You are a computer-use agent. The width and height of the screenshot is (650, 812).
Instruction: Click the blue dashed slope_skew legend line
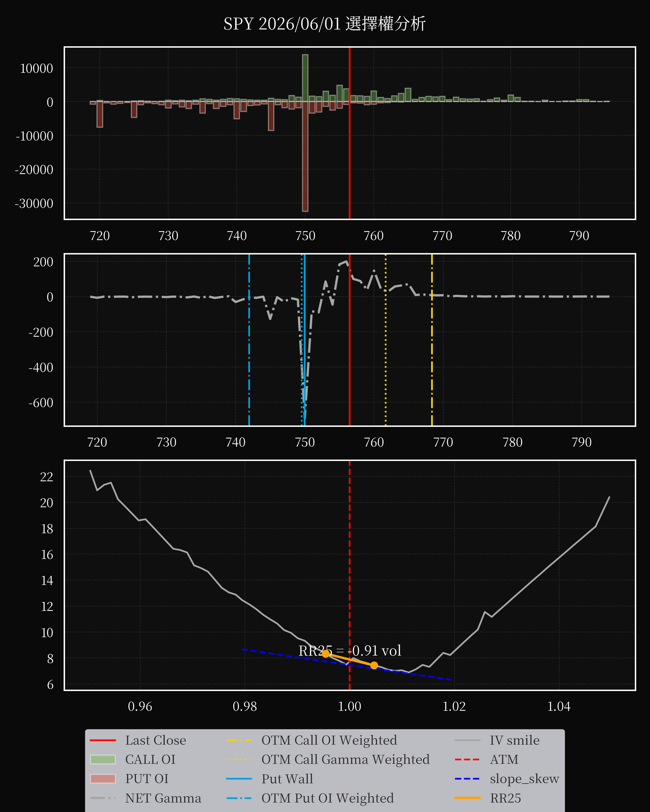pos(467,779)
